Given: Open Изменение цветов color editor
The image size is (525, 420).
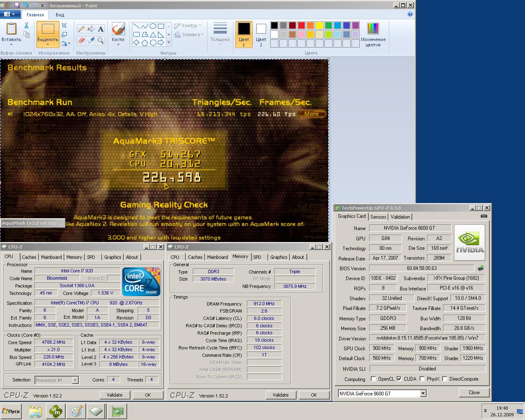Looking at the screenshot, I should [373, 34].
